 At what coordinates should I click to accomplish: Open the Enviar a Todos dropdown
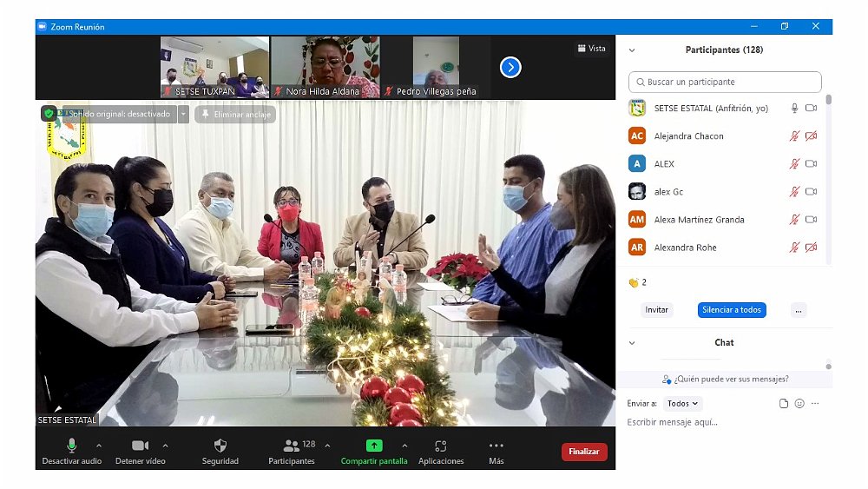[683, 404]
